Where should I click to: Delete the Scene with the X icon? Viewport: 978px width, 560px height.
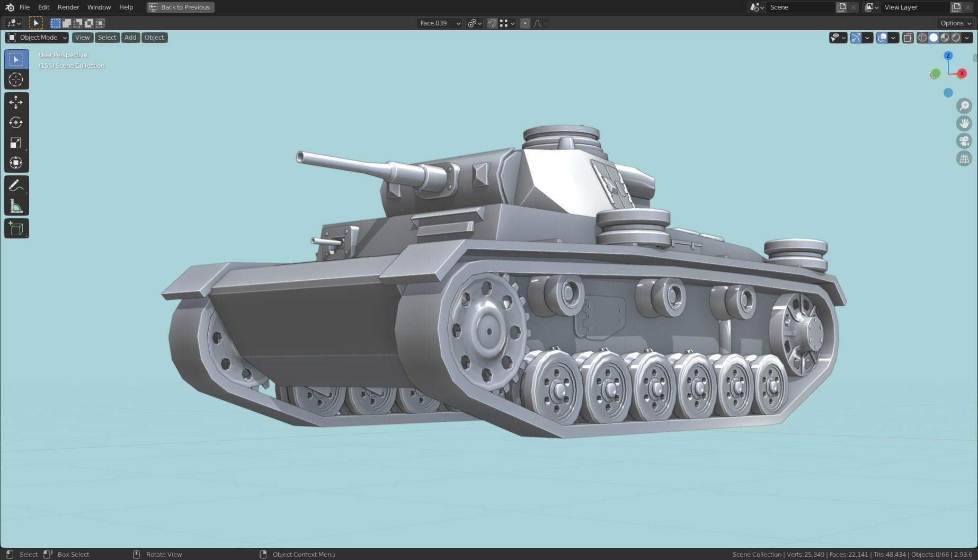[853, 7]
